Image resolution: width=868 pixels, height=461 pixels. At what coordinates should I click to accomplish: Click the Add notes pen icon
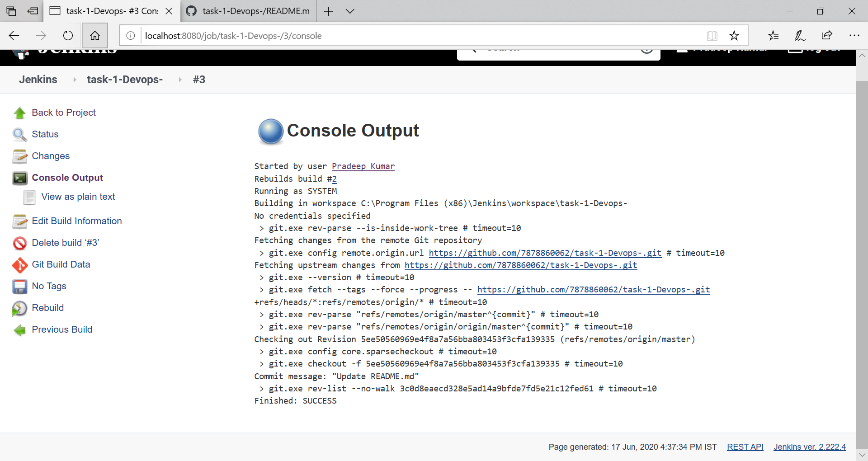800,35
